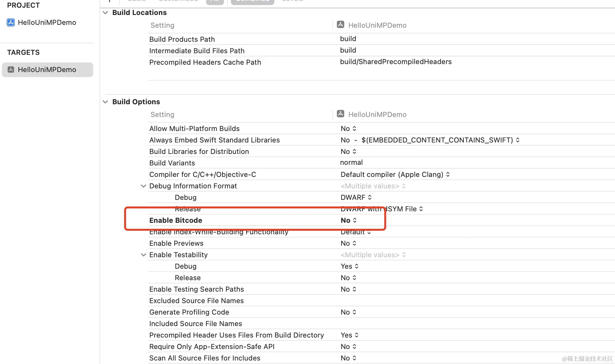Select Compiler for C/C++/Objective-C label
The height and width of the screenshot is (364, 615).
(x=203, y=174)
